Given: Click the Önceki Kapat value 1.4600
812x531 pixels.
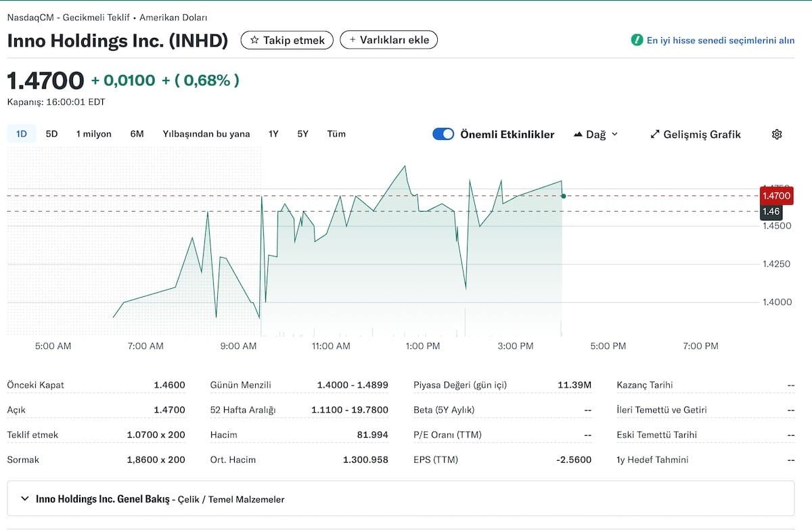Looking at the screenshot, I should [x=169, y=385].
